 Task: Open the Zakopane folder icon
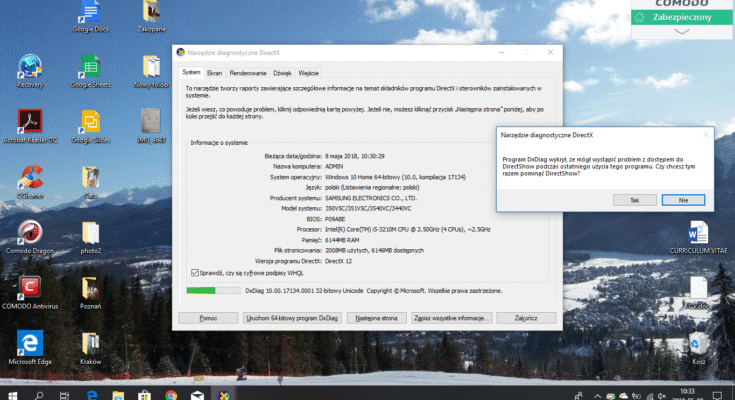(151, 16)
